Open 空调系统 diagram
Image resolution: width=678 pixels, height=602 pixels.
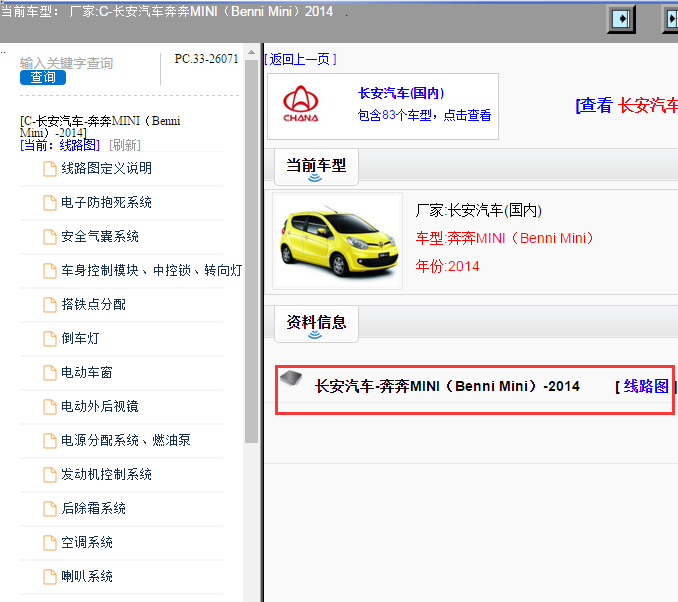87,542
